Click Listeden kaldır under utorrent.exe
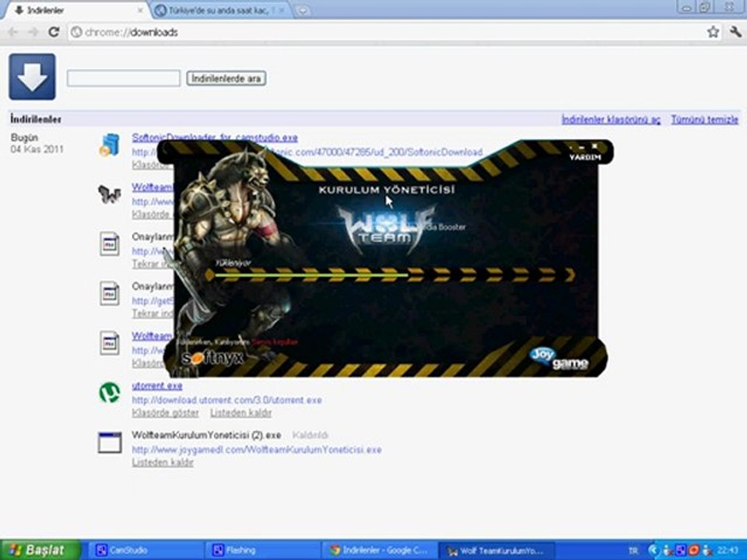 point(240,413)
